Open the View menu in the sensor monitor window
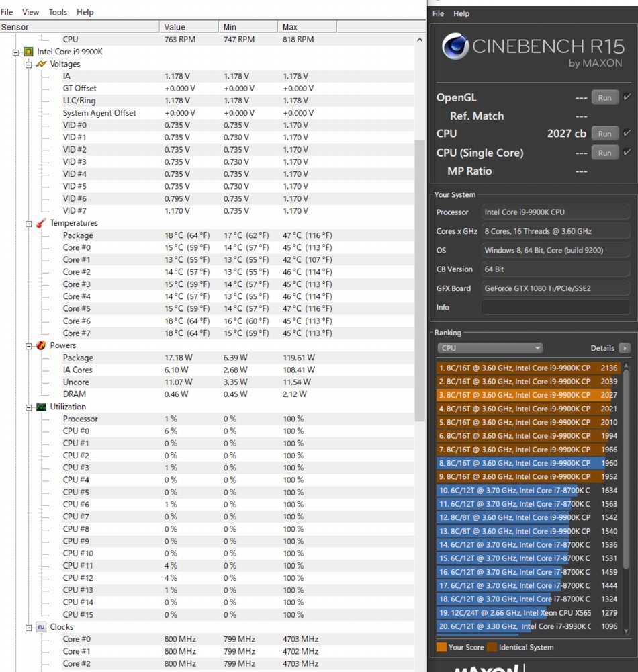This screenshot has height=672, width=638. [x=30, y=12]
